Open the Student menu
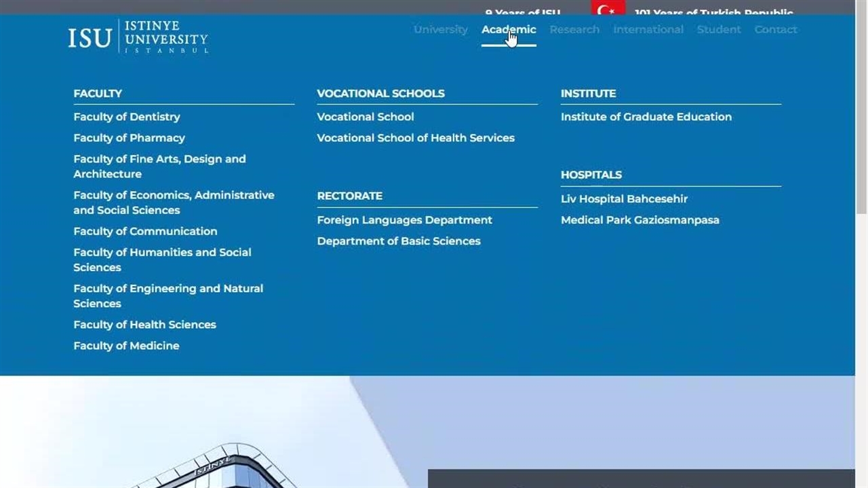This screenshot has height=488, width=868. [x=718, y=30]
